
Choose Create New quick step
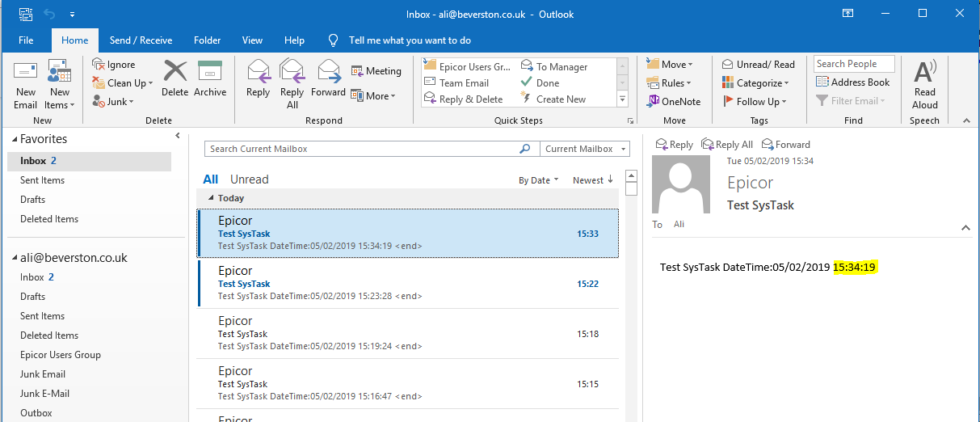point(553,99)
